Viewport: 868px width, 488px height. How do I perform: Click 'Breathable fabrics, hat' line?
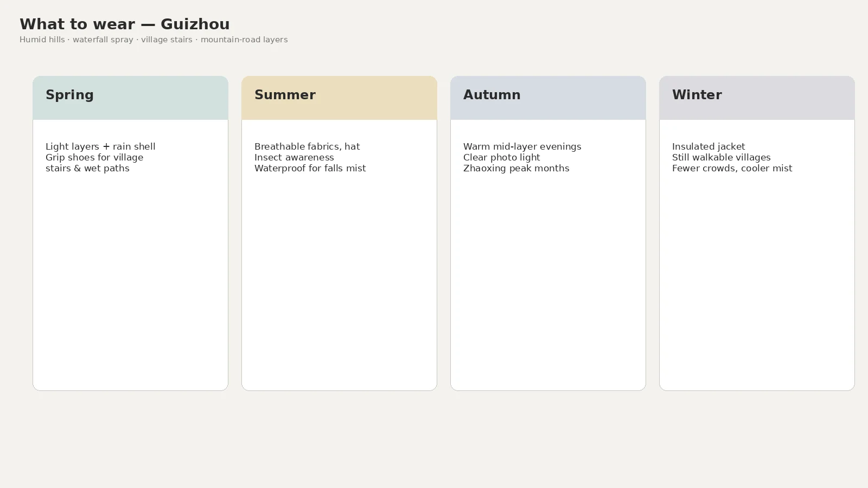(x=307, y=146)
